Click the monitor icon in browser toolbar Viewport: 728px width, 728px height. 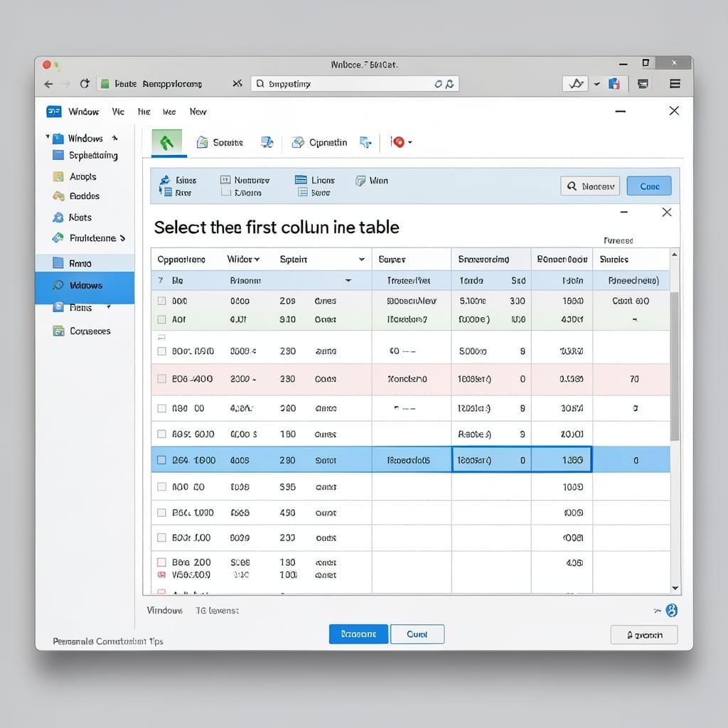(643, 84)
